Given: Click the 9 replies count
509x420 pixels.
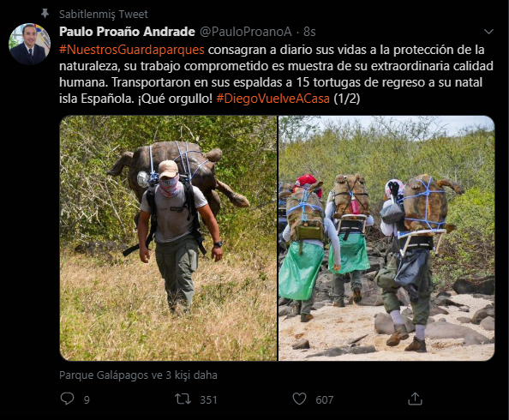Looking at the screenshot, I should pos(87,400).
